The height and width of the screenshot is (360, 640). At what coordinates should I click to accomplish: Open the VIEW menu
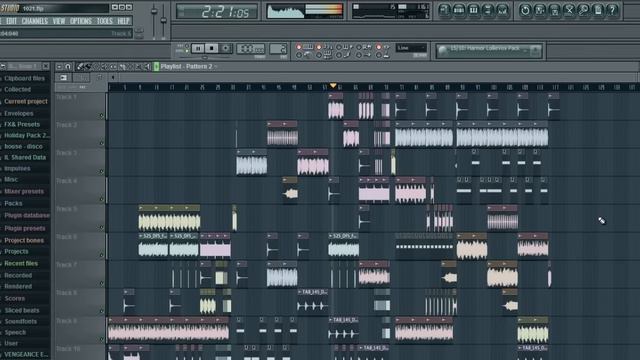[59, 21]
